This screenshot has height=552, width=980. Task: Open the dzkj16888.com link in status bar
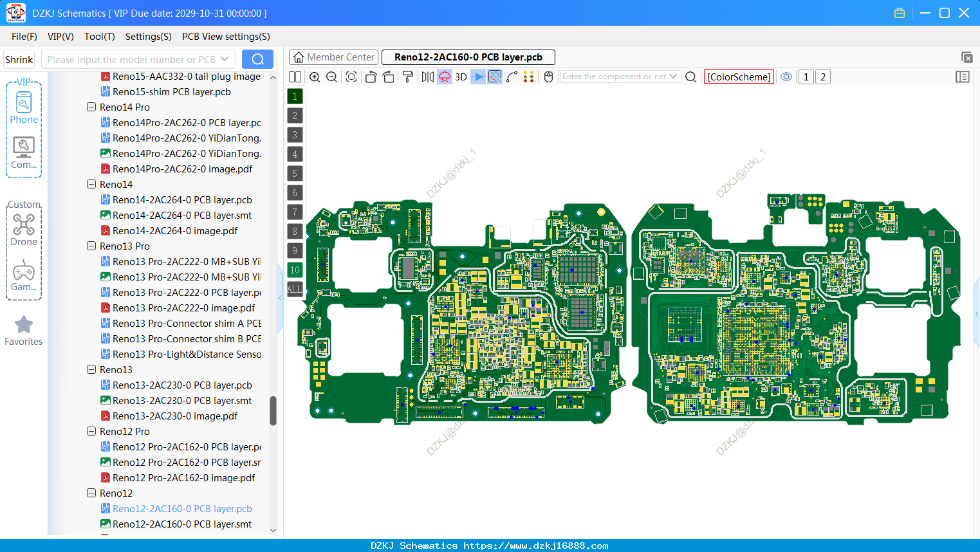pos(535,546)
